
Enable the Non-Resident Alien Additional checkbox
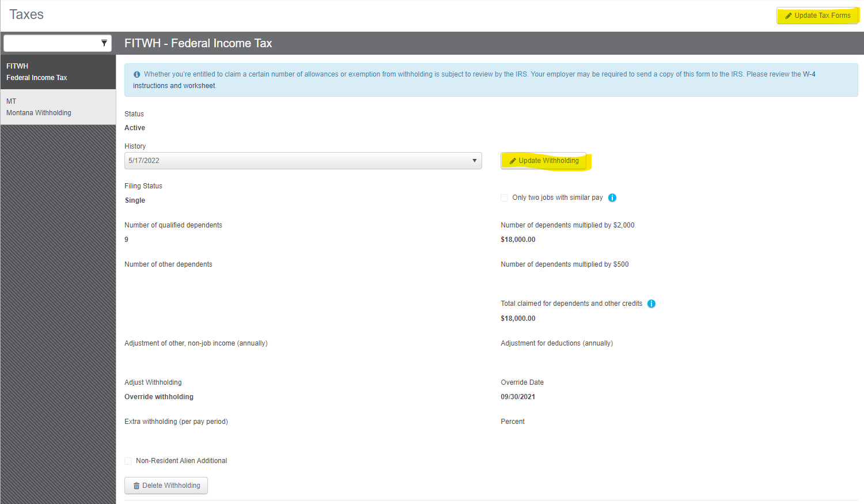tap(128, 461)
